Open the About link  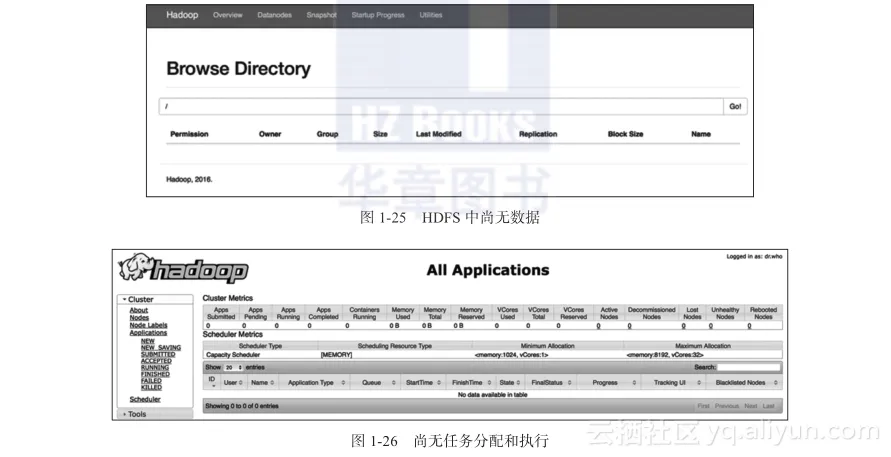139,310
